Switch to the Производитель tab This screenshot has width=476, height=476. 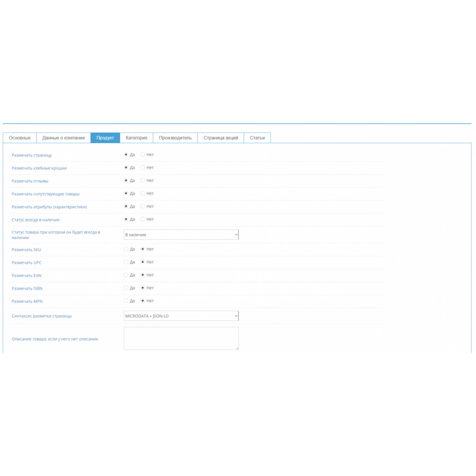click(175, 138)
